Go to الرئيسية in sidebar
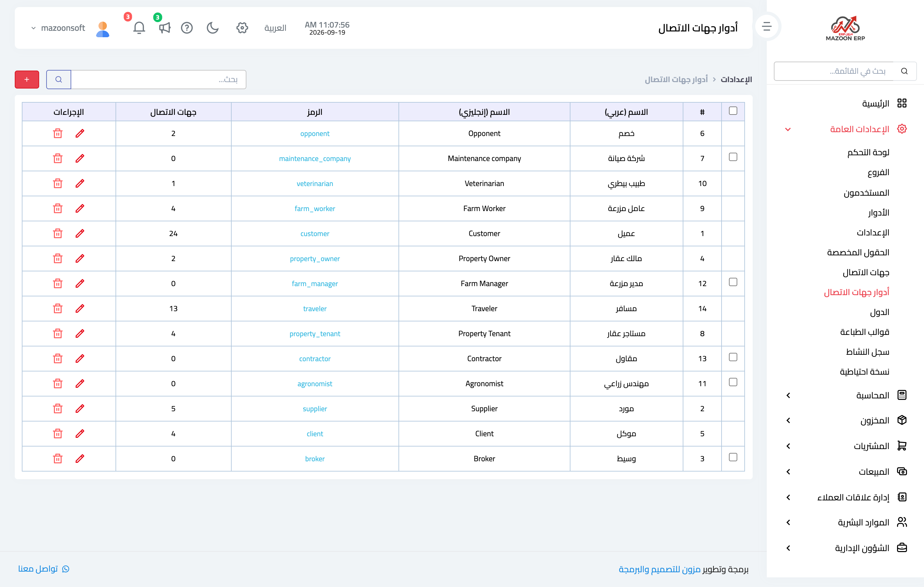The height and width of the screenshot is (587, 924). pos(875,104)
